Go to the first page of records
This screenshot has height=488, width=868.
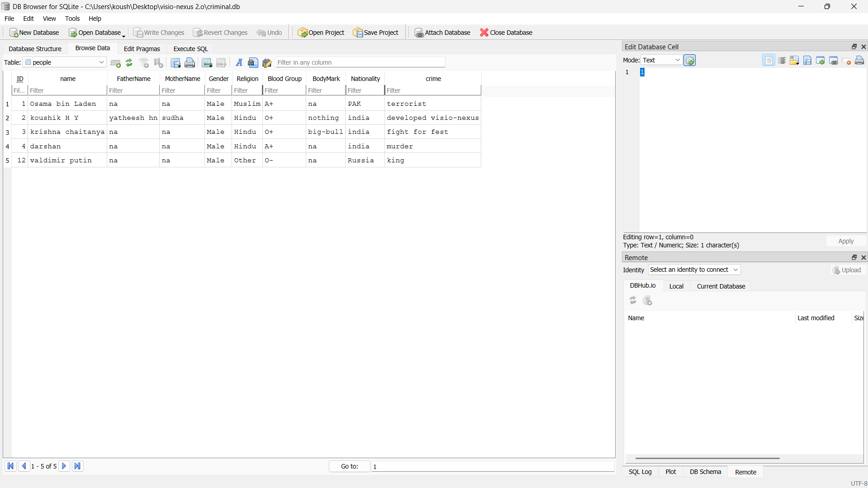pyautogui.click(x=10, y=466)
